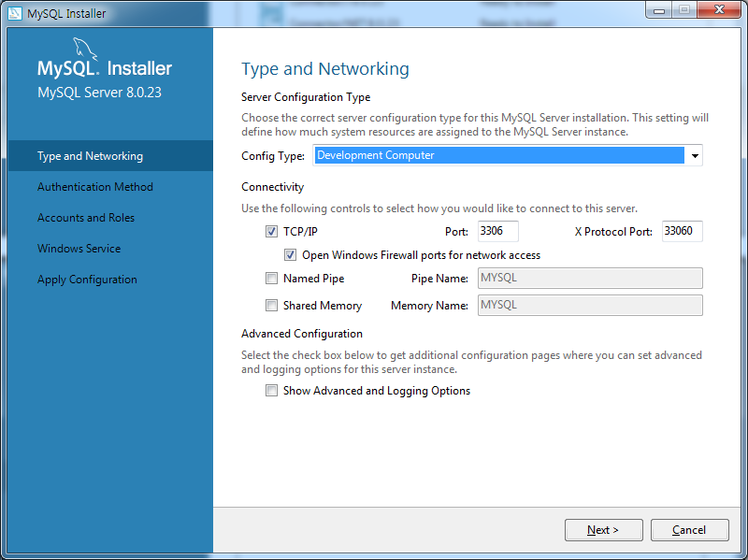
Task: Click the MySQL Server 8.0.23 text
Action: coord(99,93)
